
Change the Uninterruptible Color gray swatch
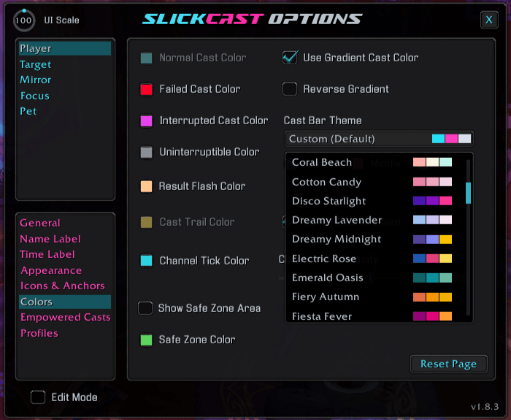tap(146, 152)
